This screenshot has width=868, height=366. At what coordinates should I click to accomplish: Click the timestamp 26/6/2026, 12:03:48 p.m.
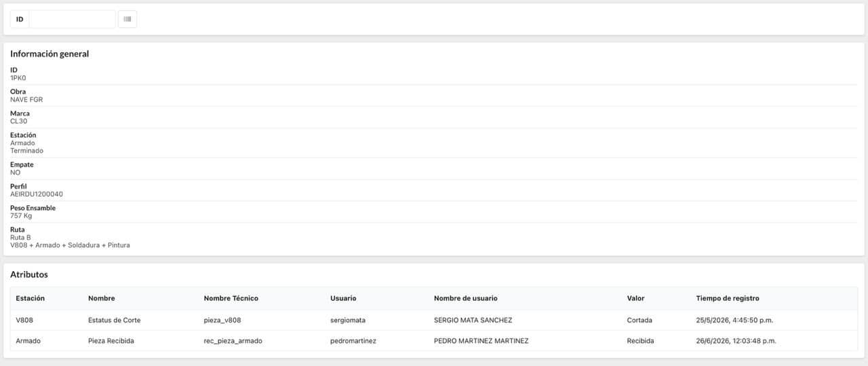tap(736, 341)
